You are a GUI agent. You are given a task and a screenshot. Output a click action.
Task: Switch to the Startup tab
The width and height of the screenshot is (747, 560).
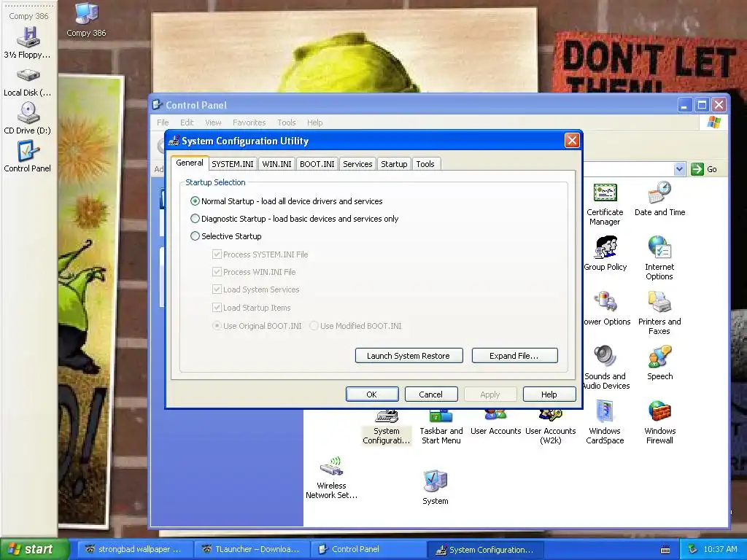(394, 164)
